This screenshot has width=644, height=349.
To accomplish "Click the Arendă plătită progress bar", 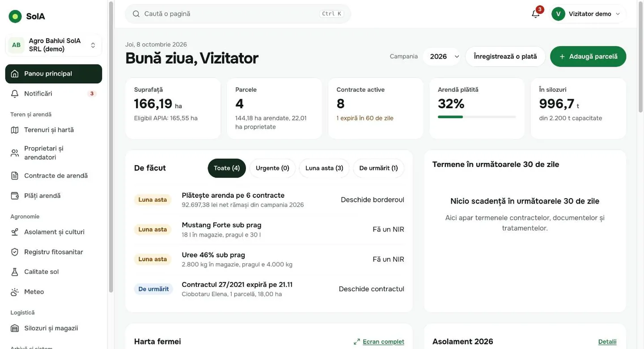I will [x=477, y=117].
